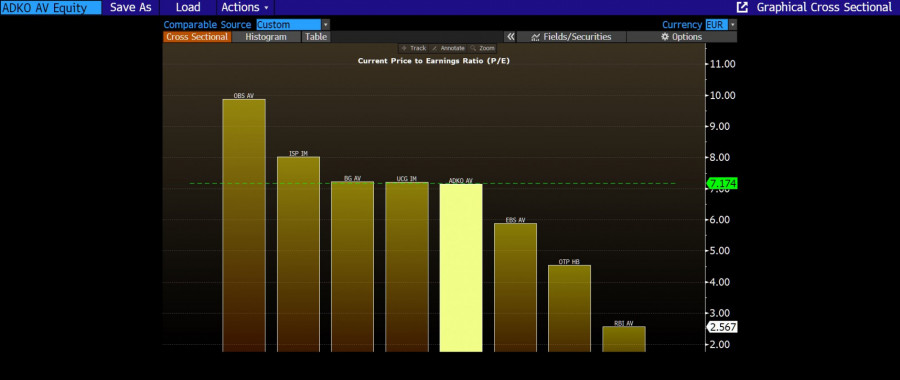This screenshot has width=900, height=380.
Task: Activate the Zoom tool
Action: (482, 48)
